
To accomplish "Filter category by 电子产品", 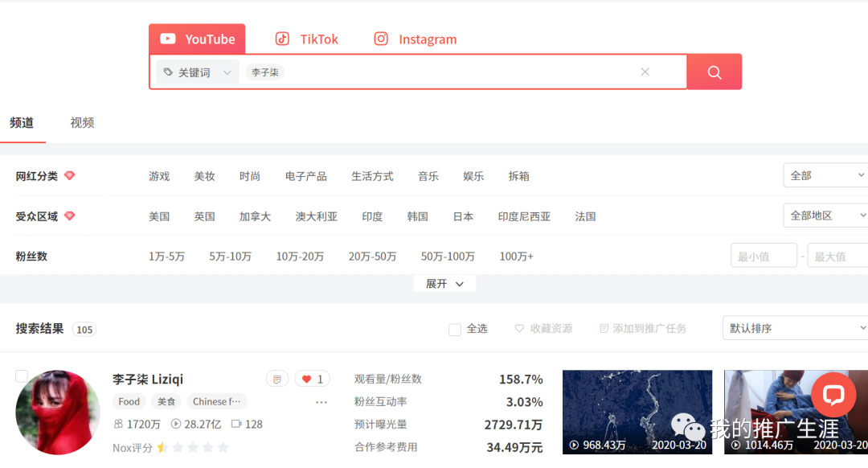I will (x=306, y=176).
